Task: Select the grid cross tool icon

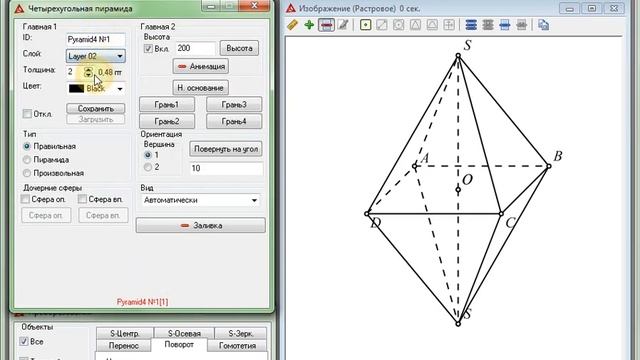Action: pyautogui.click(x=449, y=25)
